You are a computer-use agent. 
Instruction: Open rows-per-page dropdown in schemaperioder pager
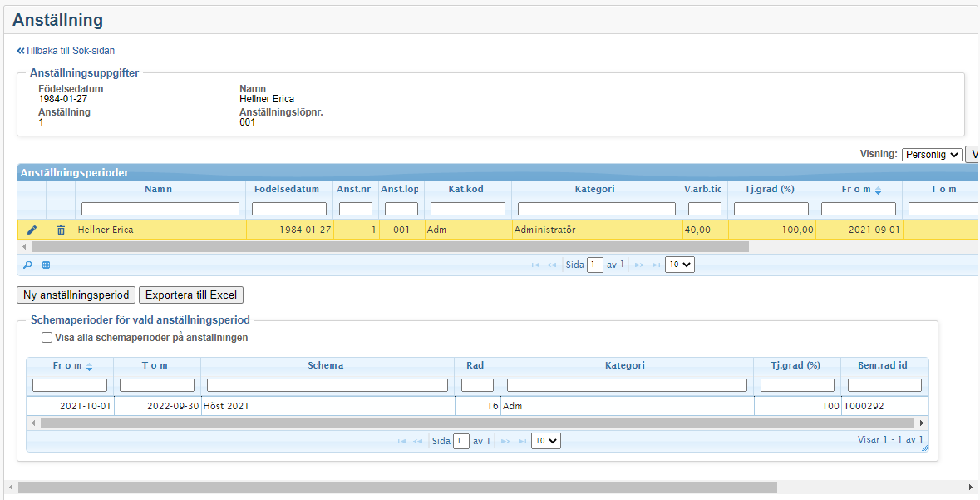pyautogui.click(x=545, y=441)
